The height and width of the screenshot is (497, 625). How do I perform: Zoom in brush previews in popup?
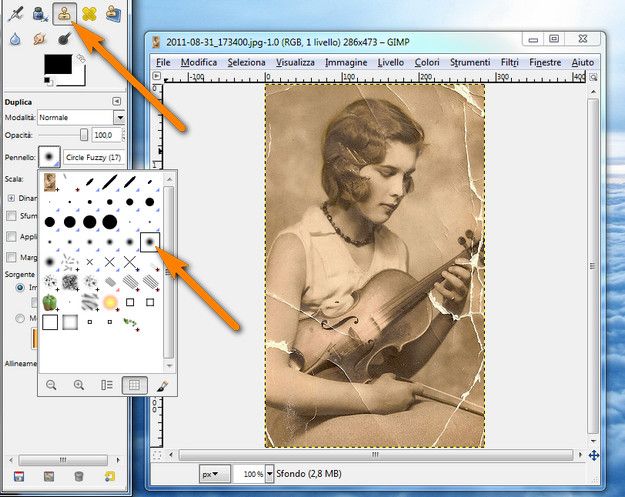79,385
